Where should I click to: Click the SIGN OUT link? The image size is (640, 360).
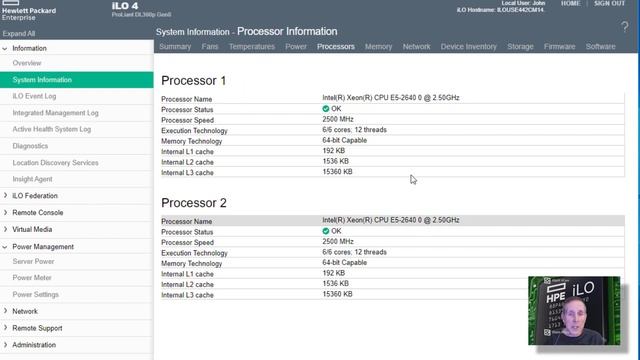point(609,3)
